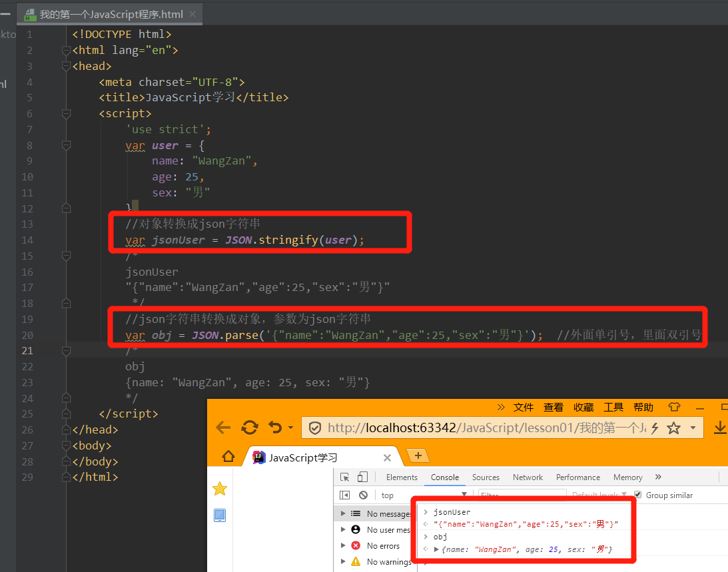
Task: Open the 工具 menu in browser
Action: point(613,408)
